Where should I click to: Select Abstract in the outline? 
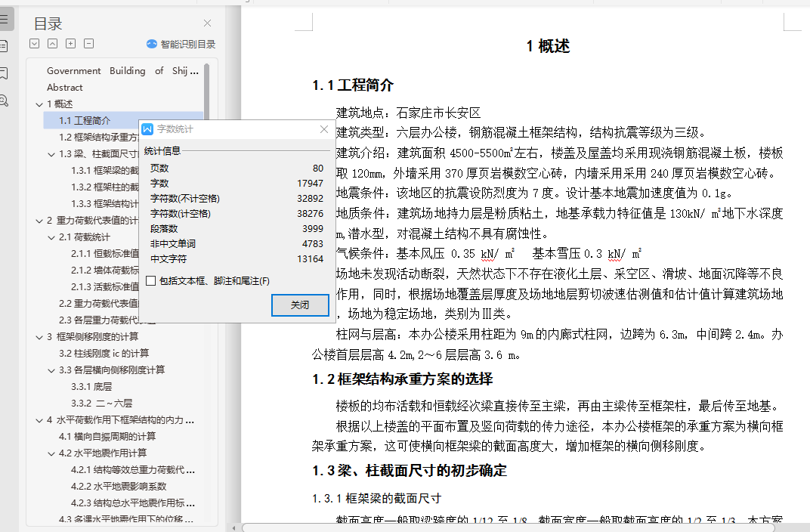tap(64, 88)
